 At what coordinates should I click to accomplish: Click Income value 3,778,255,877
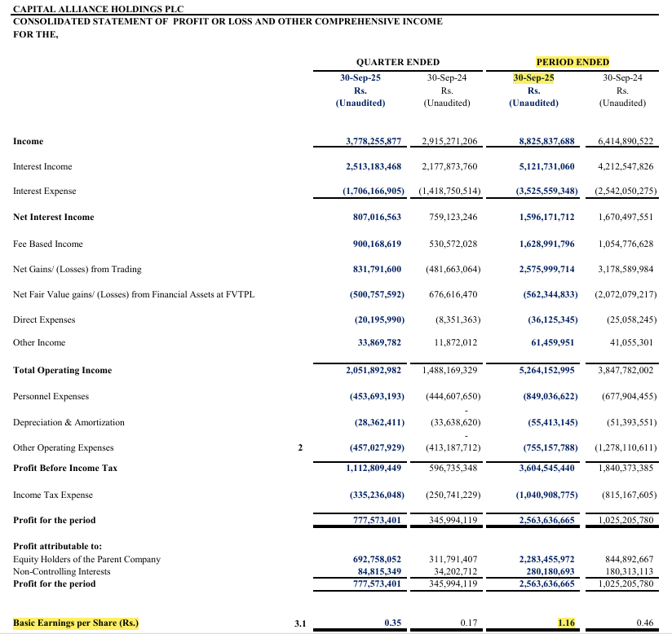pos(374,141)
